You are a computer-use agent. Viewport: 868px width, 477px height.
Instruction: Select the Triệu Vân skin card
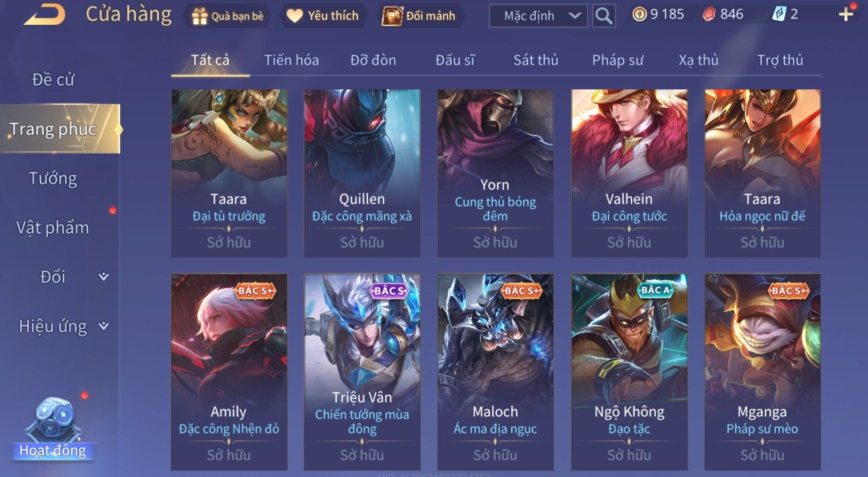point(362,372)
